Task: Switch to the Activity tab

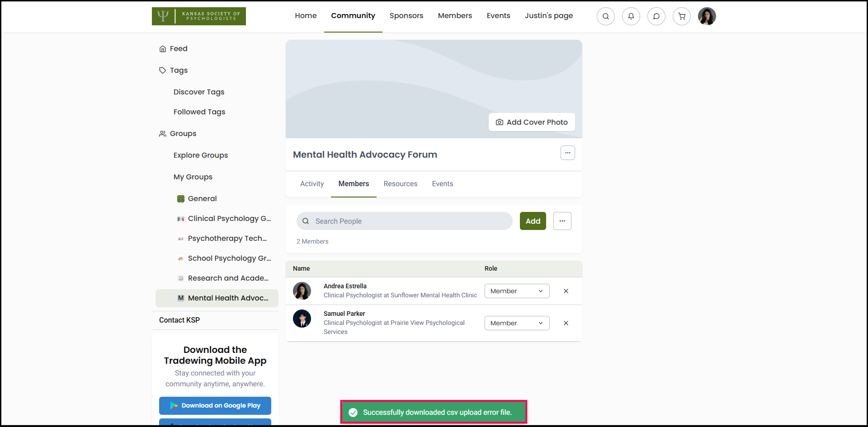Action: tap(312, 184)
